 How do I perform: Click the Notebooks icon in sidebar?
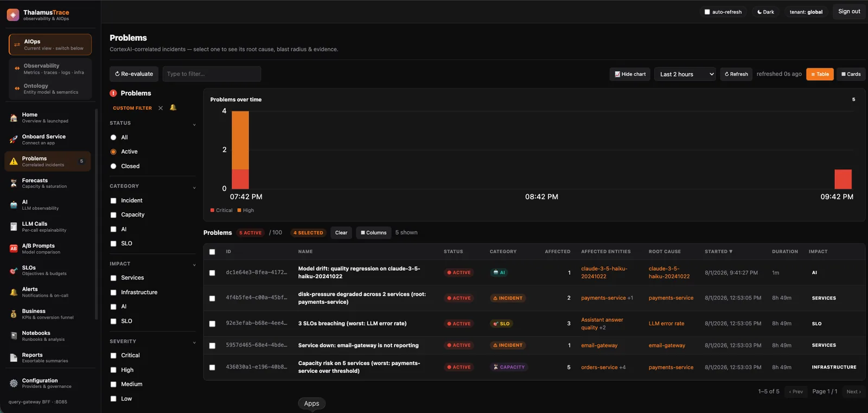pos(14,336)
